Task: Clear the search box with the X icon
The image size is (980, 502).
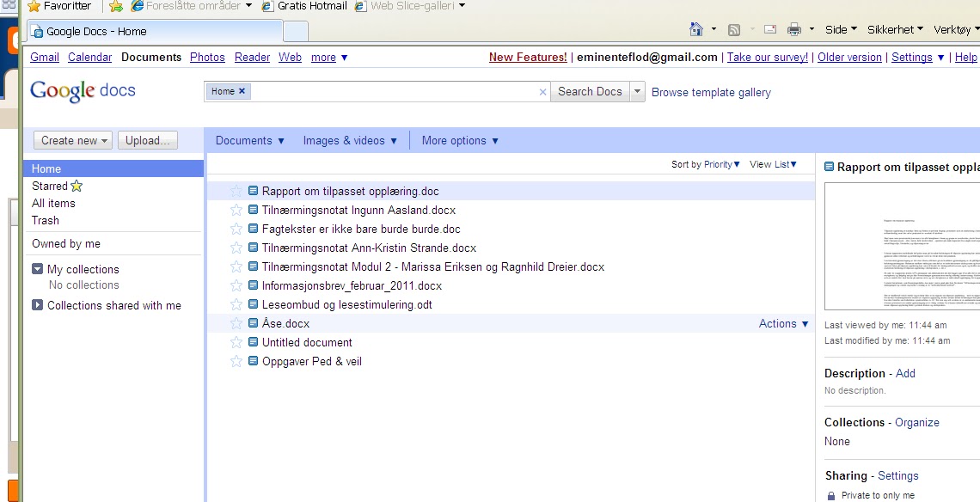Action: coord(542,92)
